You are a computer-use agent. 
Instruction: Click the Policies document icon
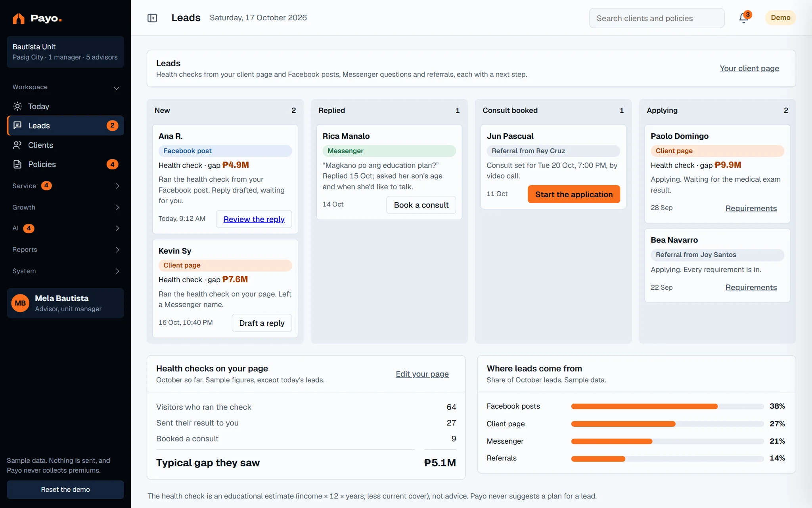coord(17,164)
